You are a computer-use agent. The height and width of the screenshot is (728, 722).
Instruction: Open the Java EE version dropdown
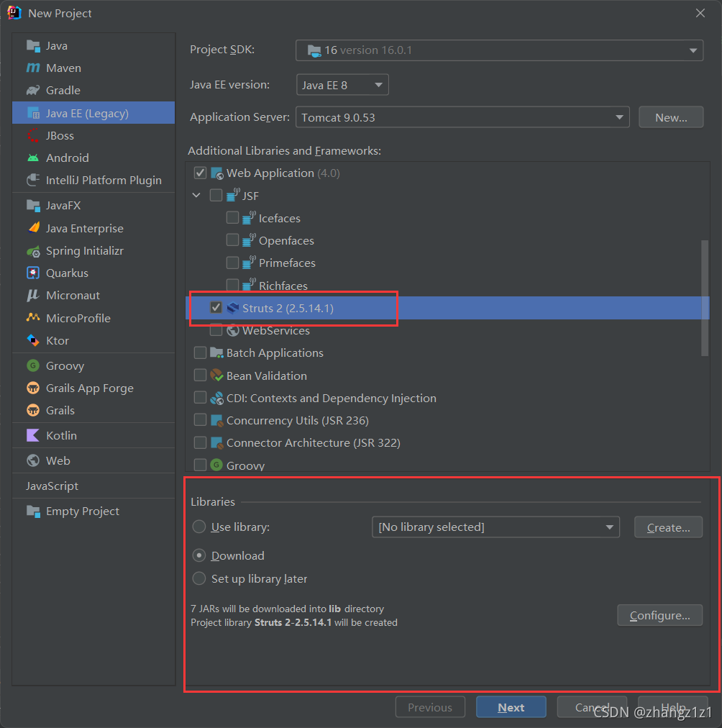pos(342,85)
